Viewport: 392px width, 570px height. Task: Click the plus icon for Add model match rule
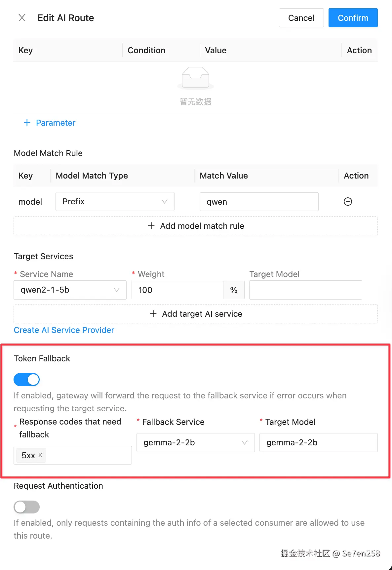pyautogui.click(x=151, y=226)
